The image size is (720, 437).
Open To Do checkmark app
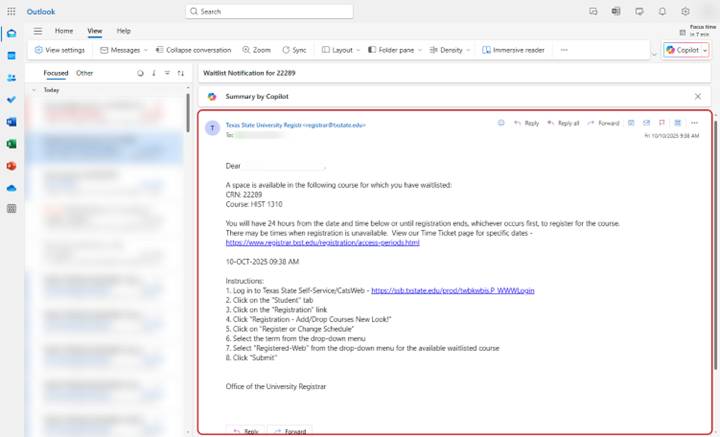click(x=11, y=100)
